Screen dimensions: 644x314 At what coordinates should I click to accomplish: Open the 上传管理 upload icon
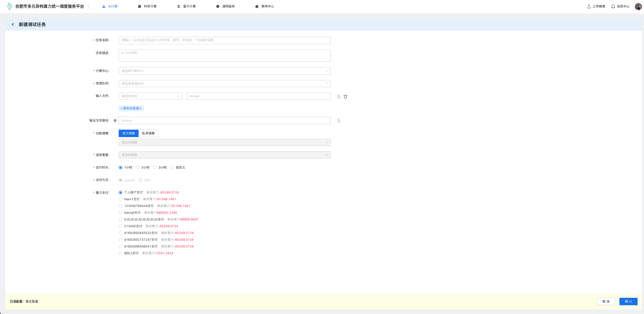pyautogui.click(x=589, y=6)
